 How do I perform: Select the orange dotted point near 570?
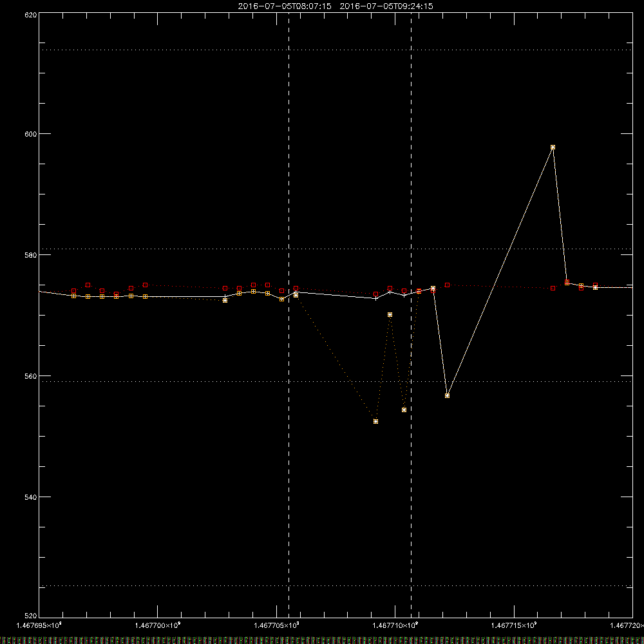coord(390,315)
